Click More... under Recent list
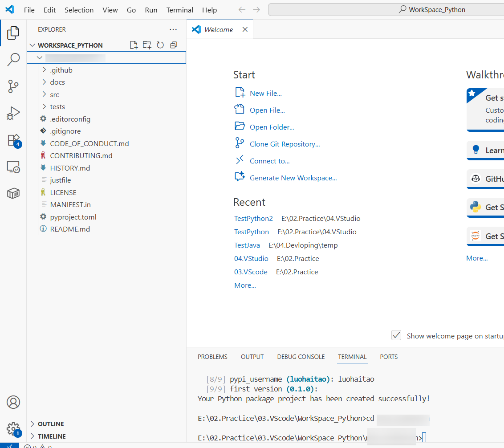The image size is (504, 448). coord(245,285)
